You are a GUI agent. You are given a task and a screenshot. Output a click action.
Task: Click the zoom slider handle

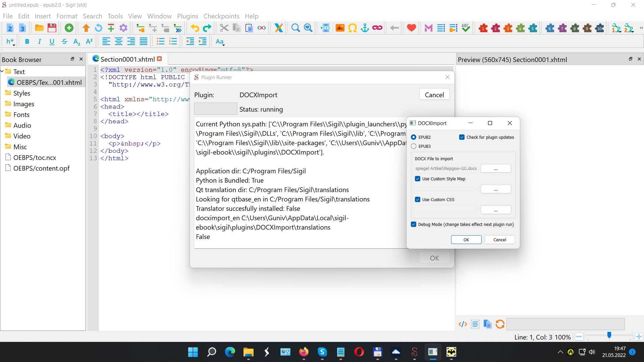coord(609,336)
